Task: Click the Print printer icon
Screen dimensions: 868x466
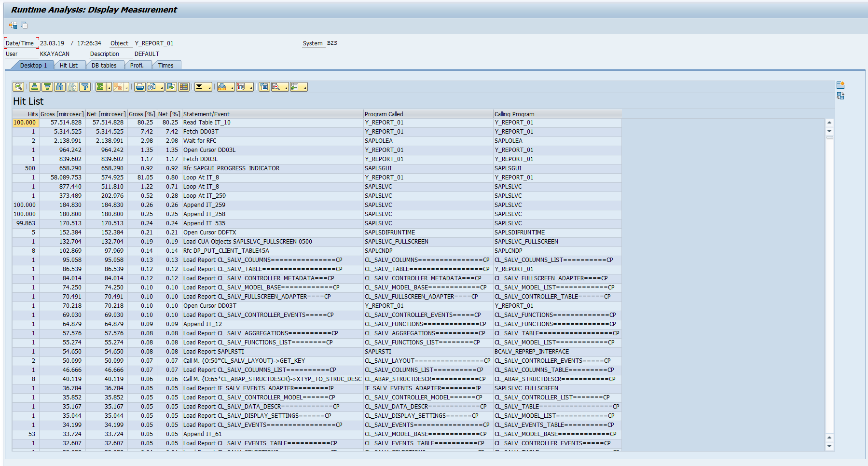Action: coord(139,87)
